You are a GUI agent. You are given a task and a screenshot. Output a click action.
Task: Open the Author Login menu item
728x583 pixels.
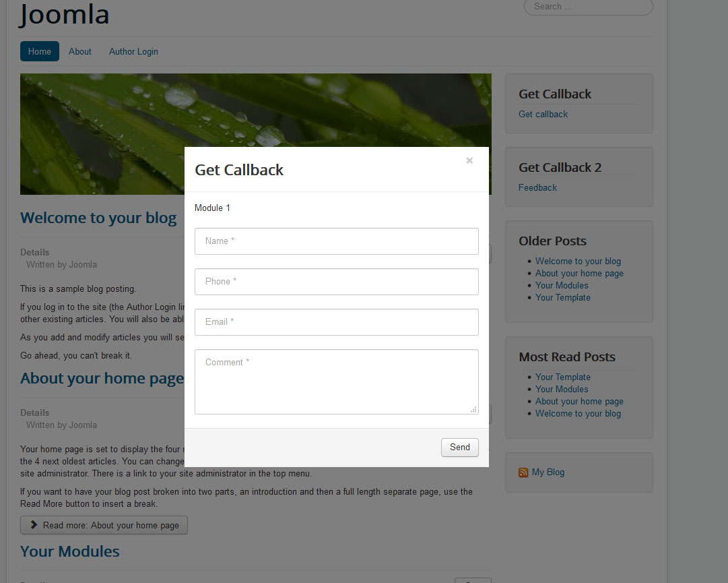coord(134,52)
